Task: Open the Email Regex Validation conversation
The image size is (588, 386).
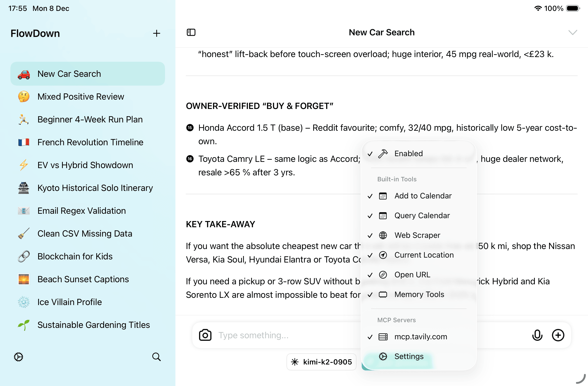Action: [81, 211]
